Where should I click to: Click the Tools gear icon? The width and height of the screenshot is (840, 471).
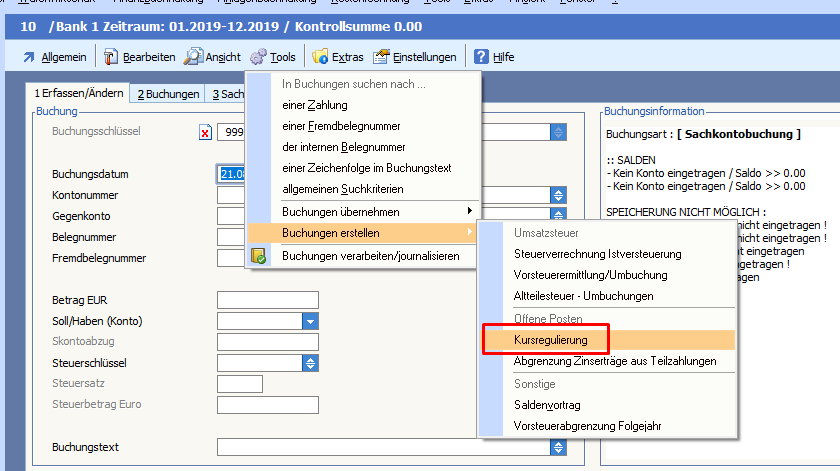[x=258, y=57]
